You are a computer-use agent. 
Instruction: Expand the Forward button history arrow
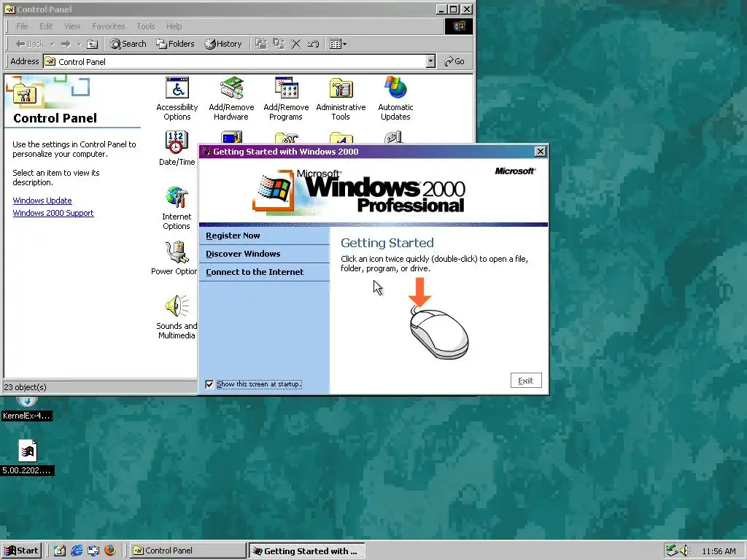coord(79,44)
